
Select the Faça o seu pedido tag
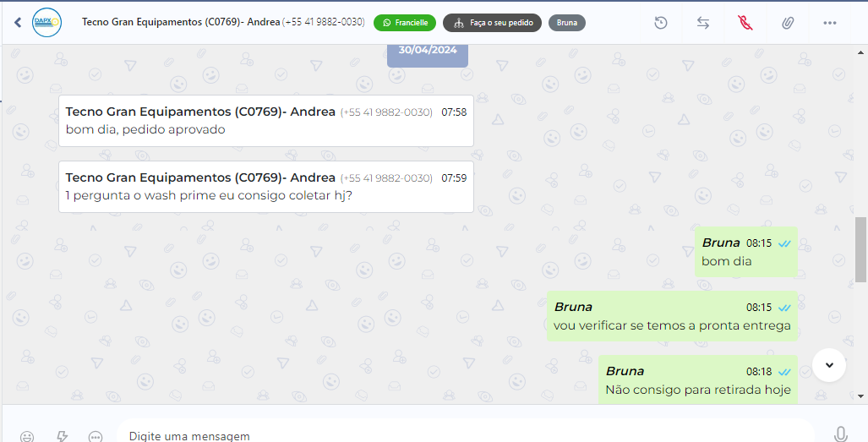click(492, 23)
